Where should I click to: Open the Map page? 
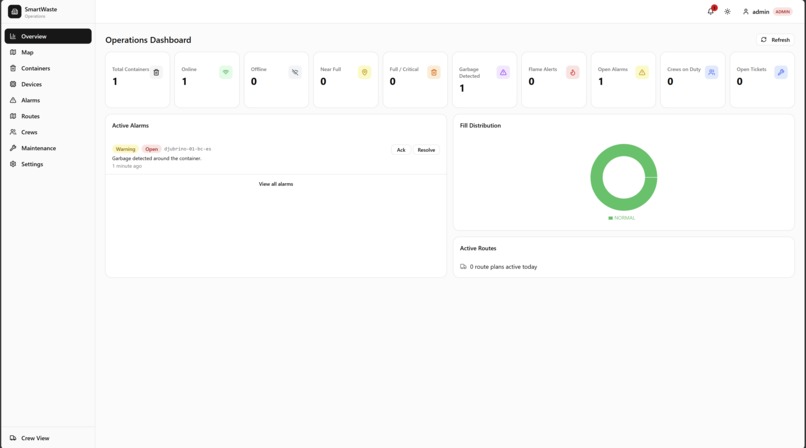[48, 52]
